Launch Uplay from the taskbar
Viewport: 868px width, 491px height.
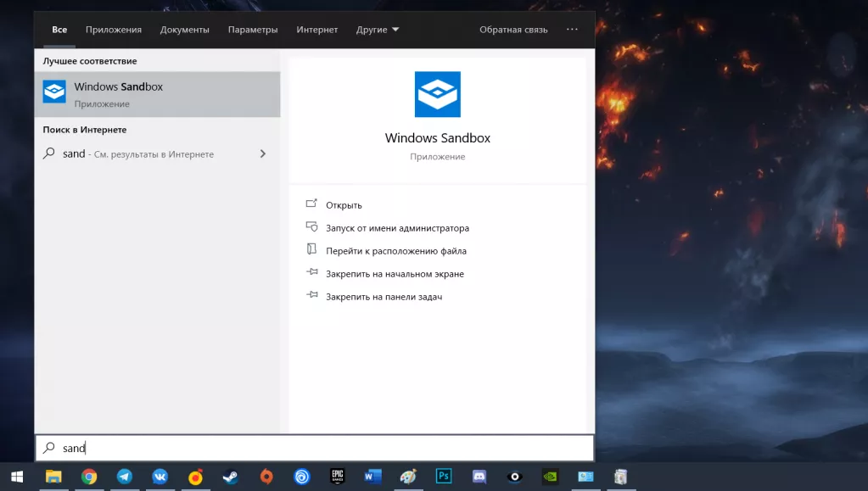pos(302,477)
